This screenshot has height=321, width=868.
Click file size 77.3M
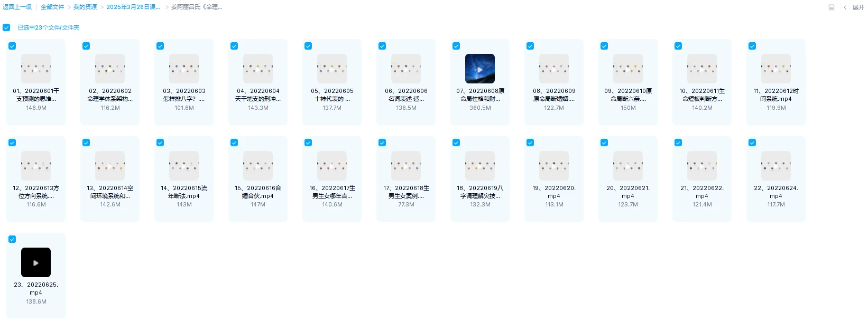[406, 204]
